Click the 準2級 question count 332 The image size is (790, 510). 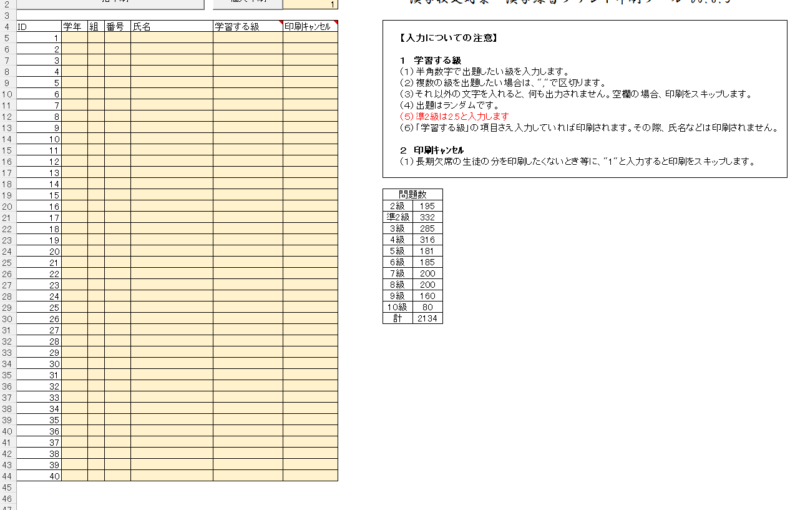(426, 217)
